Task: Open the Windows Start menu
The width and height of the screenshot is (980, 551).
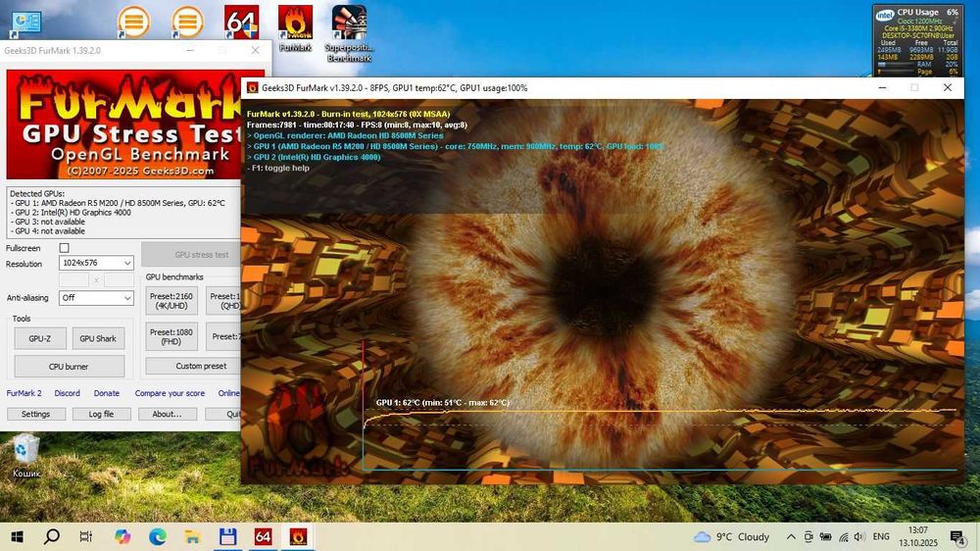Action: pyautogui.click(x=17, y=536)
